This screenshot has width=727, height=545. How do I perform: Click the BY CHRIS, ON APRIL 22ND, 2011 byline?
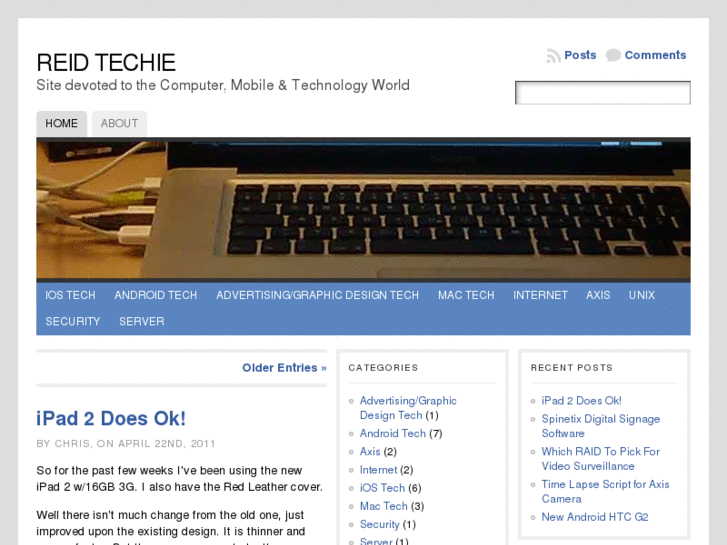[126, 444]
